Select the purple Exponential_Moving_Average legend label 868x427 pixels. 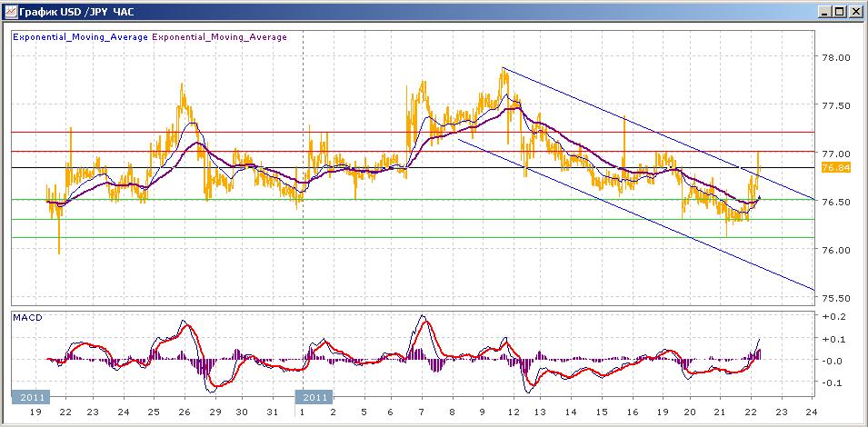(x=219, y=37)
